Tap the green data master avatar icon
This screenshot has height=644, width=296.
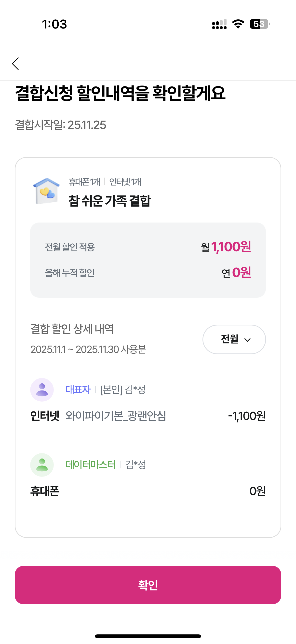(x=42, y=465)
